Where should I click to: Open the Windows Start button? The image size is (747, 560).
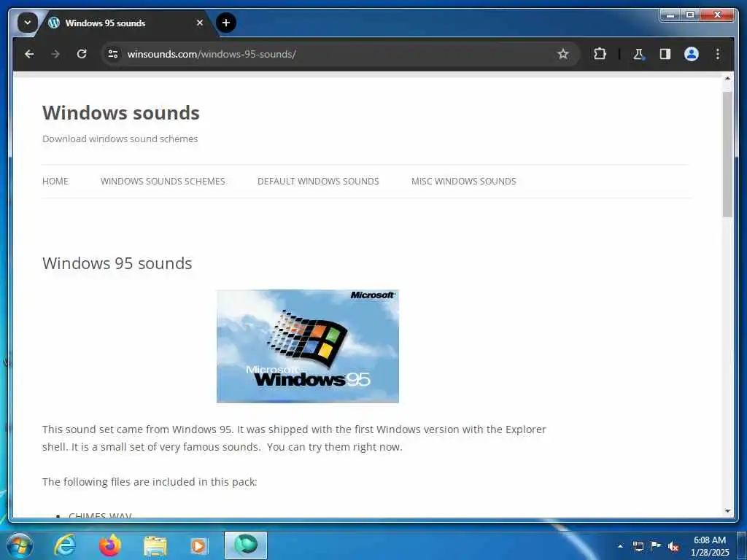pyautogui.click(x=20, y=545)
